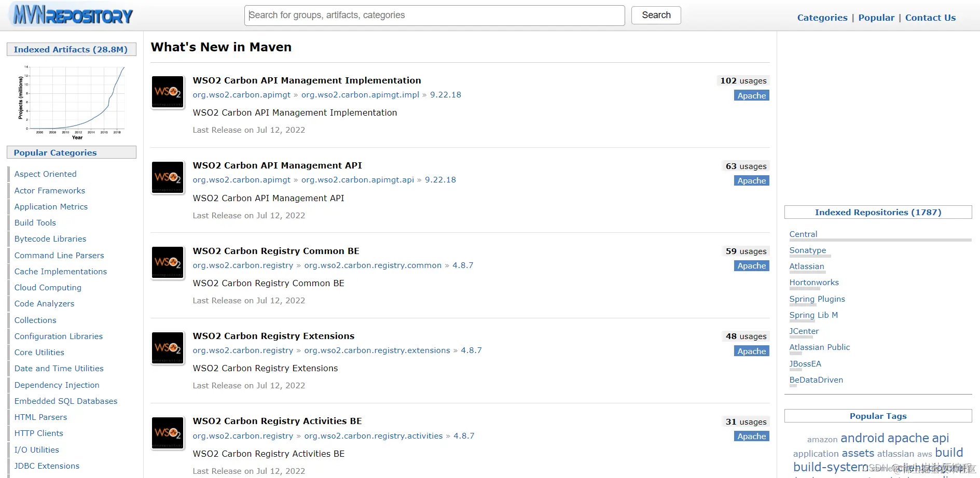Click the Search button
980x478 pixels.
(656, 15)
